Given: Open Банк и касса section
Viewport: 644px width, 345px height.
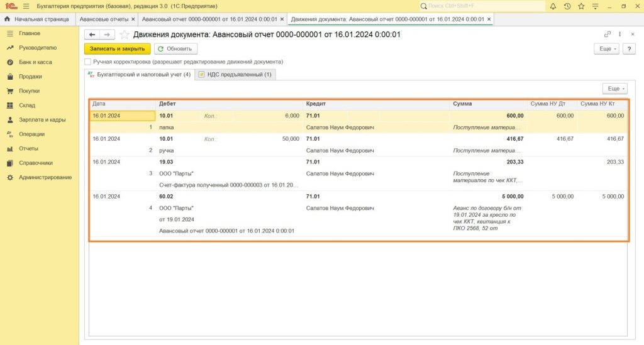Looking at the screenshot, I should coord(35,62).
